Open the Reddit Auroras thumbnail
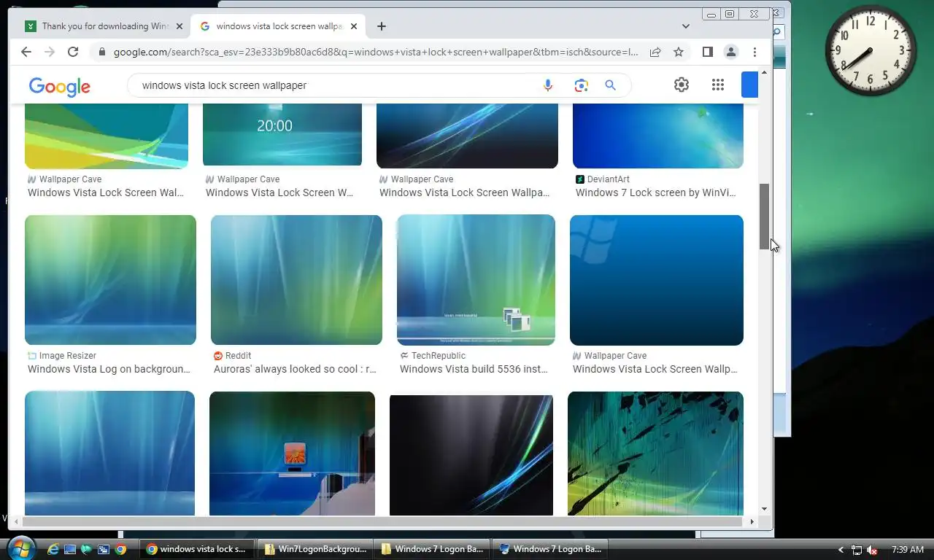Image resolution: width=934 pixels, height=560 pixels. tap(296, 280)
